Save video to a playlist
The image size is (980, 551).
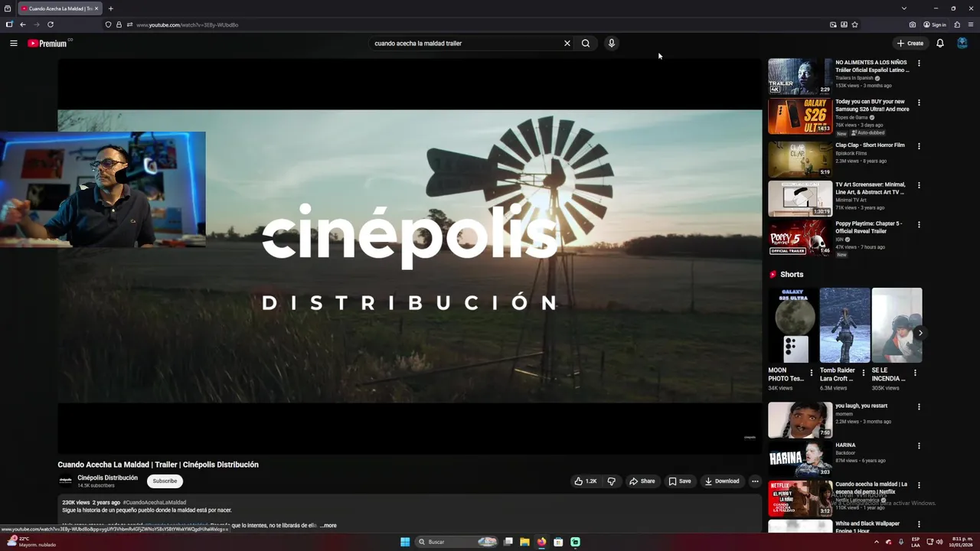pyautogui.click(x=680, y=481)
